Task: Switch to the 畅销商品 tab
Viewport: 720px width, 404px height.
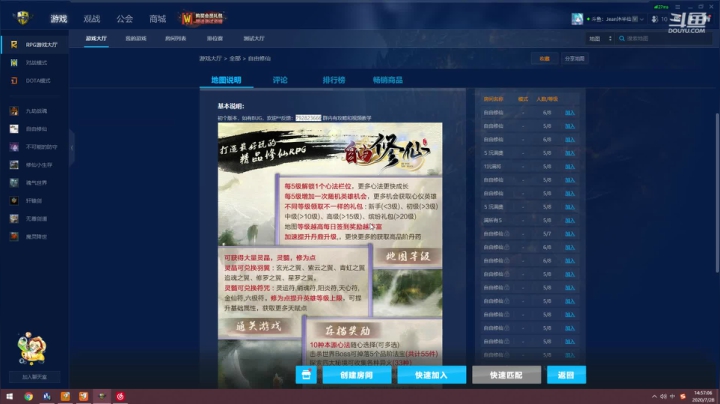Action: (x=388, y=80)
